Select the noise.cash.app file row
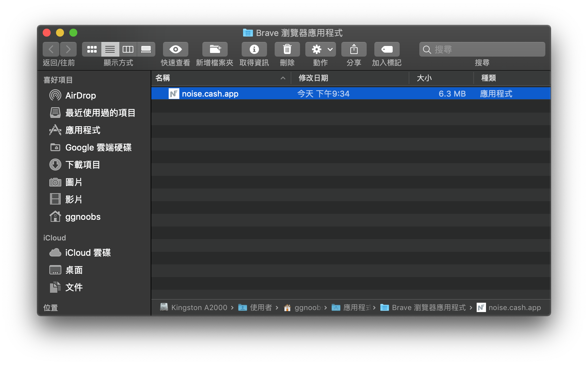 (x=351, y=94)
